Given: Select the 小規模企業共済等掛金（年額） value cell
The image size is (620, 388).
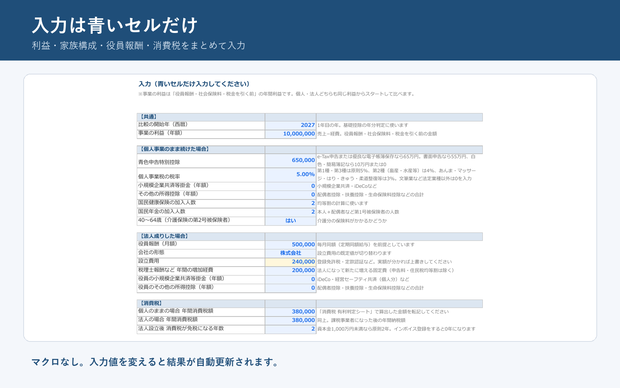Looking at the screenshot, I should click(x=291, y=186).
